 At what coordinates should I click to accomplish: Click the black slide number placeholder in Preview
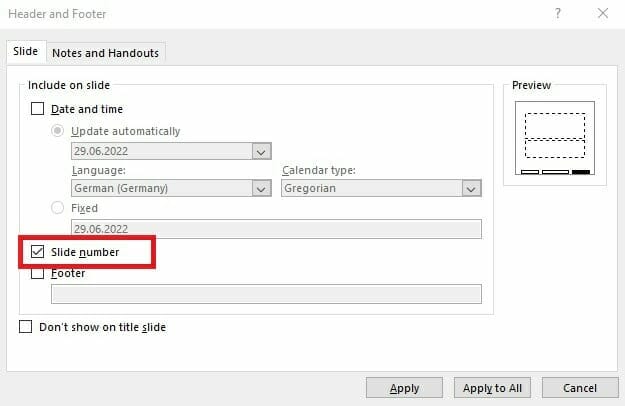click(x=581, y=172)
